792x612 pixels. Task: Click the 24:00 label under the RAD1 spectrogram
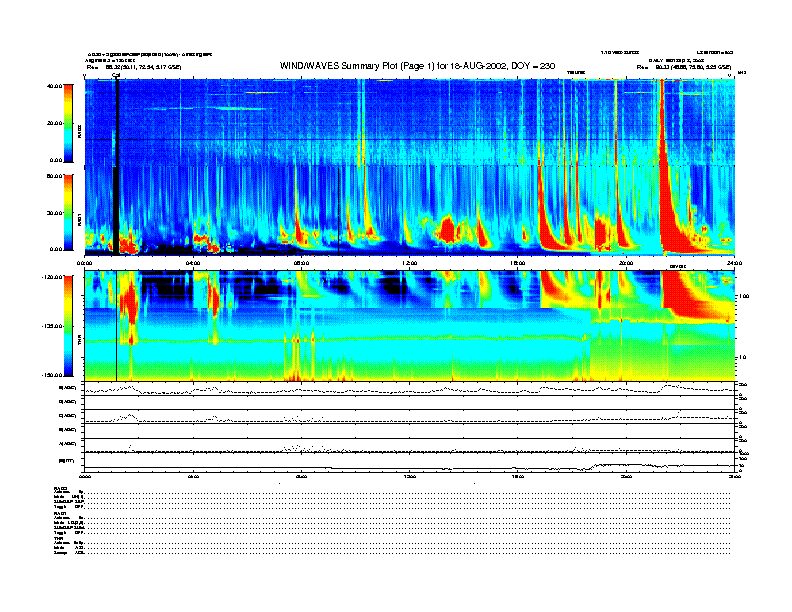click(734, 263)
